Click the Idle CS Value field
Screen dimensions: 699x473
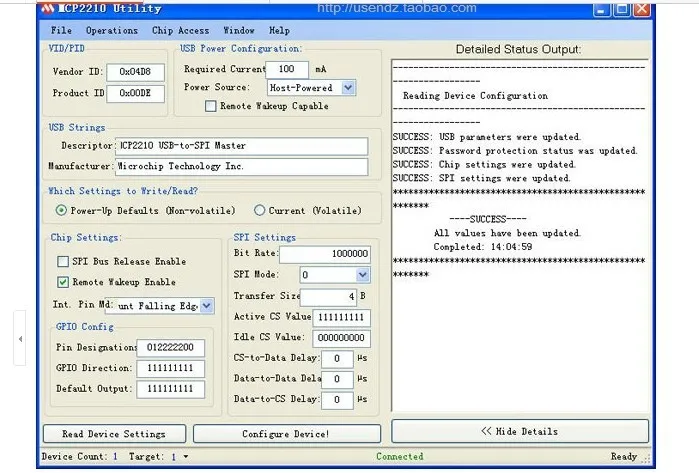(x=341, y=338)
